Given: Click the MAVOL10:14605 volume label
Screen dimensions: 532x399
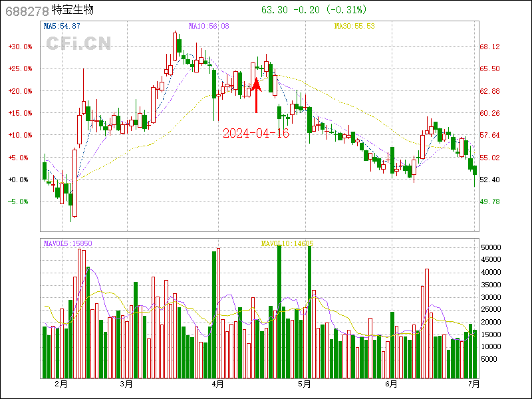Looking at the screenshot, I should (287, 244).
